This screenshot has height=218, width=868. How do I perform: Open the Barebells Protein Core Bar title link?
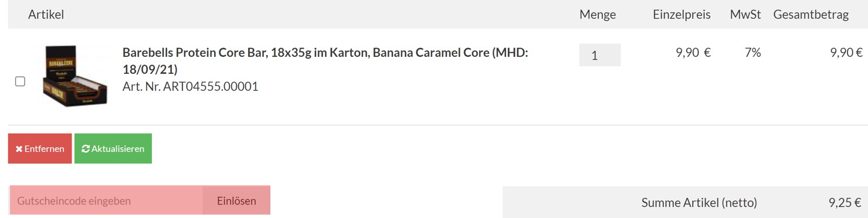[x=325, y=61]
